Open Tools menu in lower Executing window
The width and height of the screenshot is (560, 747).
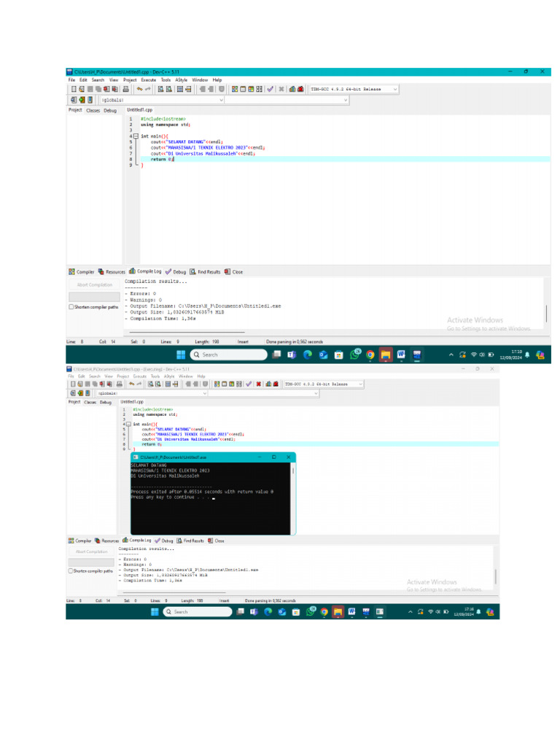[x=155, y=376]
